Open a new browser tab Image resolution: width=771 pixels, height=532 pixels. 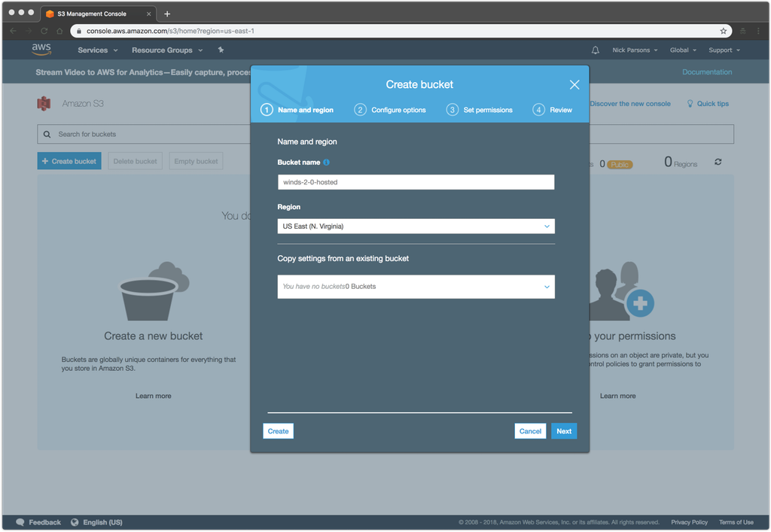point(167,14)
